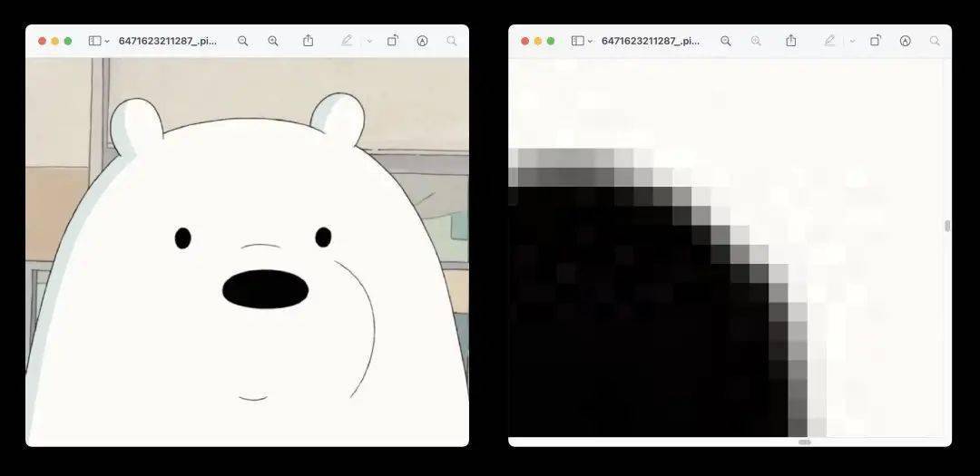
Task: Make the left Preview window full screen
Action: click(68, 41)
